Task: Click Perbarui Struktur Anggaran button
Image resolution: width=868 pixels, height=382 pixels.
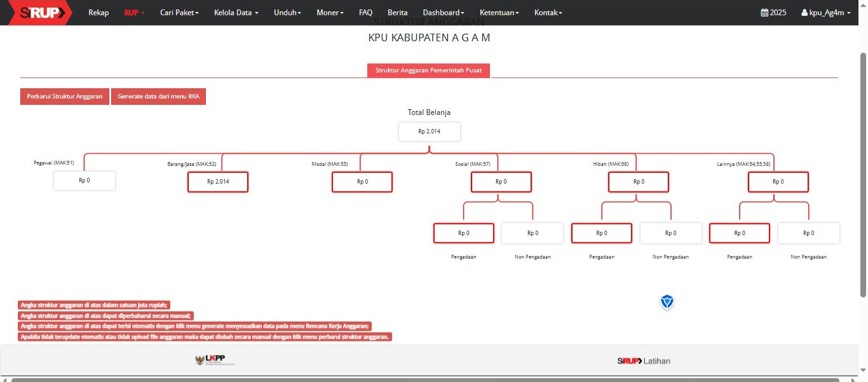Action: [65, 97]
